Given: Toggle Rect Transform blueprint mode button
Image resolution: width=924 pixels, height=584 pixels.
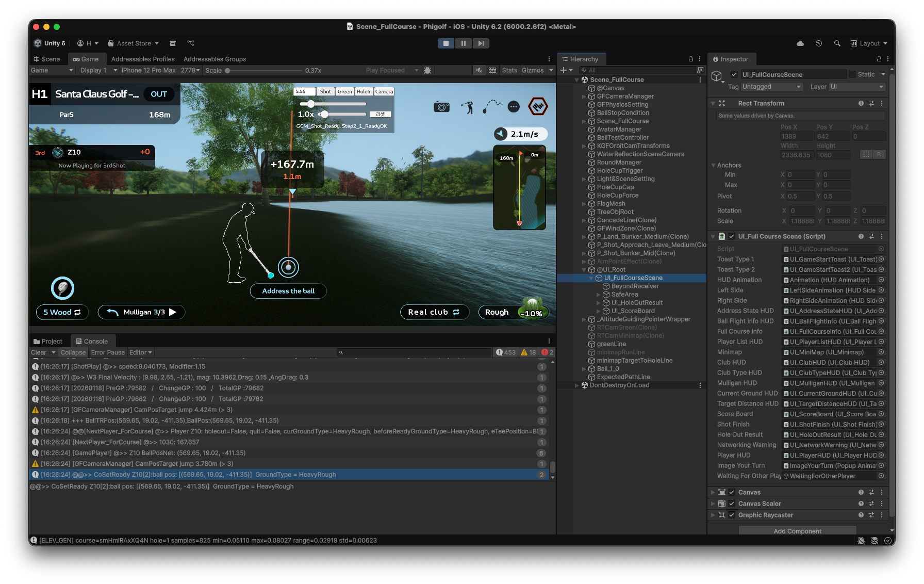Looking at the screenshot, I should coord(866,154).
